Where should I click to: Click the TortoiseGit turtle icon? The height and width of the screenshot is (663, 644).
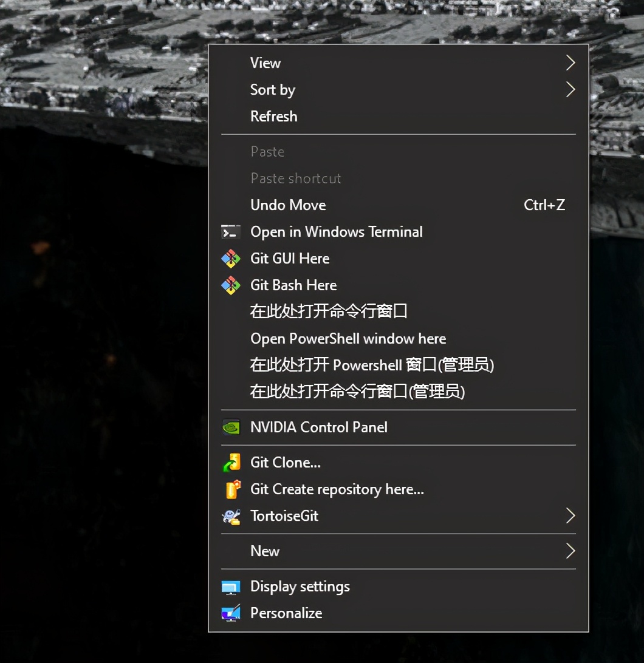[231, 515]
